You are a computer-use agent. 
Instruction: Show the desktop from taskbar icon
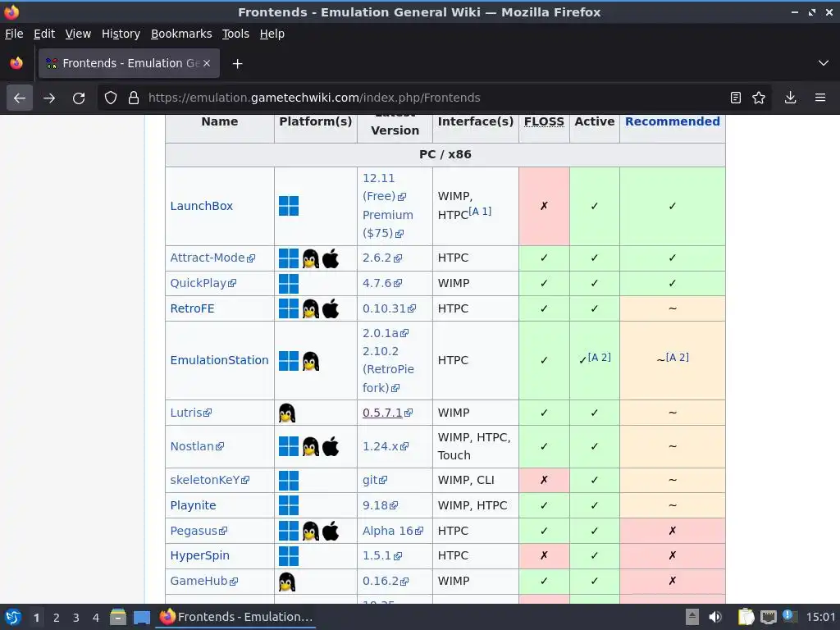[141, 617]
